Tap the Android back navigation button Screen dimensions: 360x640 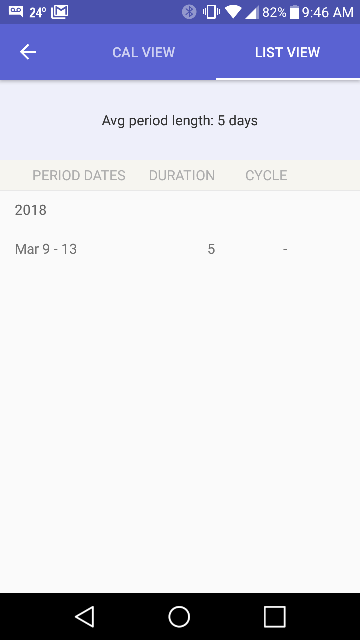[x=85, y=616]
